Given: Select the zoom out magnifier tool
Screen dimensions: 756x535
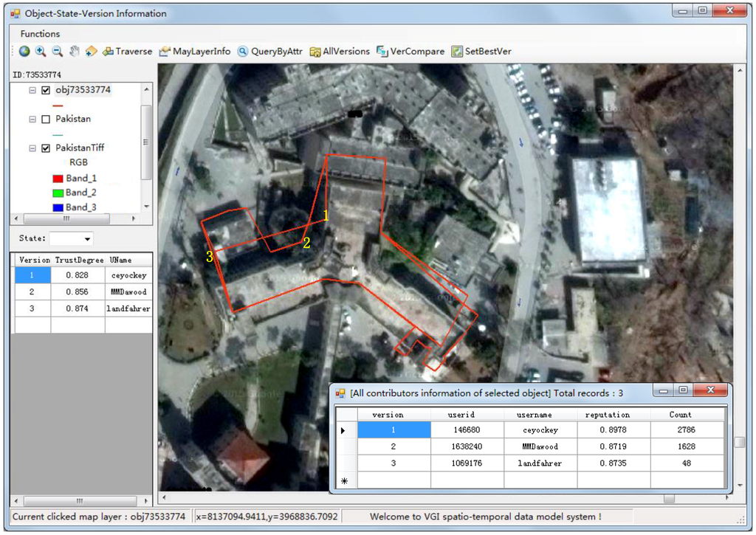Looking at the screenshot, I should (x=57, y=52).
